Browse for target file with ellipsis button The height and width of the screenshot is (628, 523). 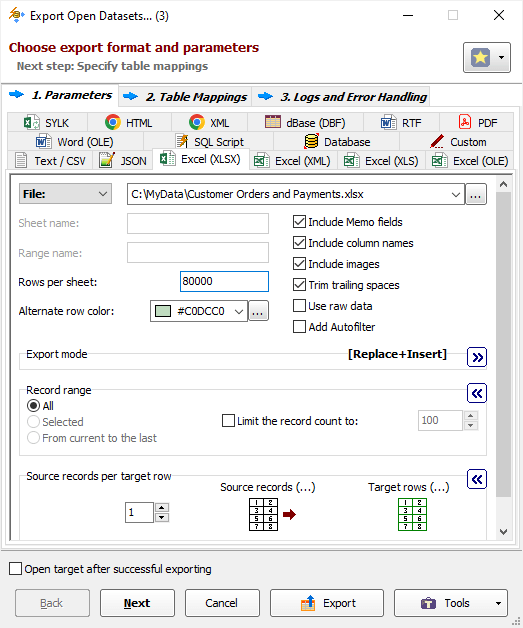pyautogui.click(x=476, y=194)
